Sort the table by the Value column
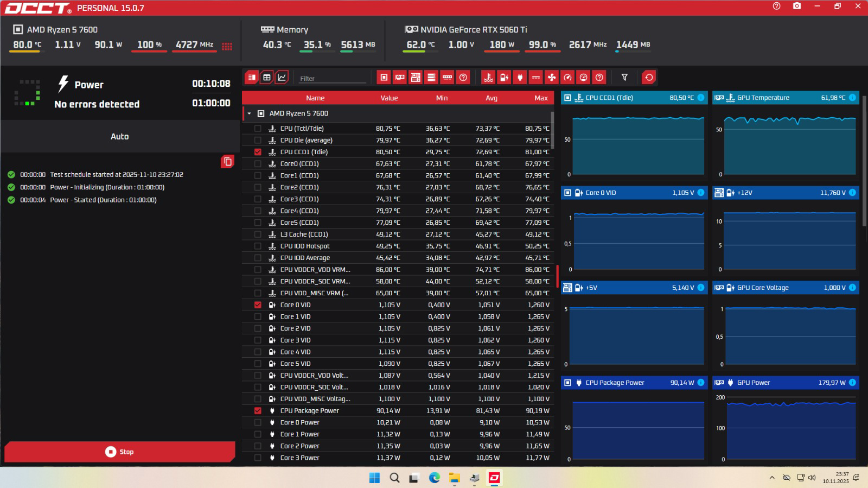The image size is (868, 488). point(389,98)
